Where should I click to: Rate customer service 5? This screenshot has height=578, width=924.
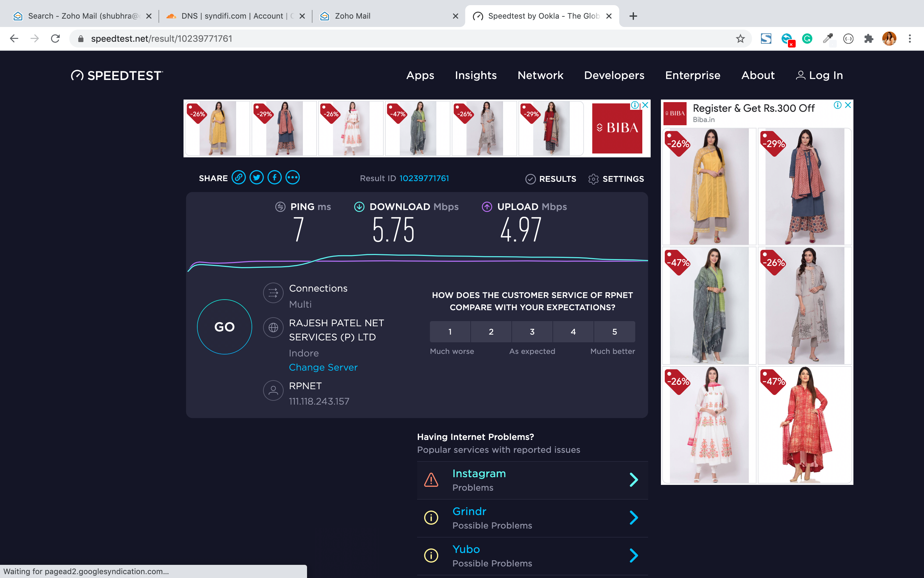(x=615, y=332)
